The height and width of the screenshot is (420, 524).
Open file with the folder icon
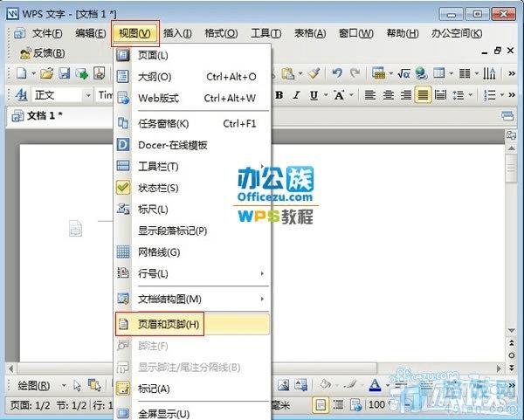(x=47, y=73)
